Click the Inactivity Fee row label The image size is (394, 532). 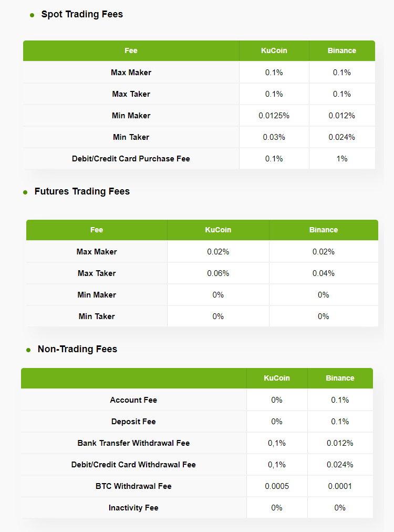tap(133, 508)
